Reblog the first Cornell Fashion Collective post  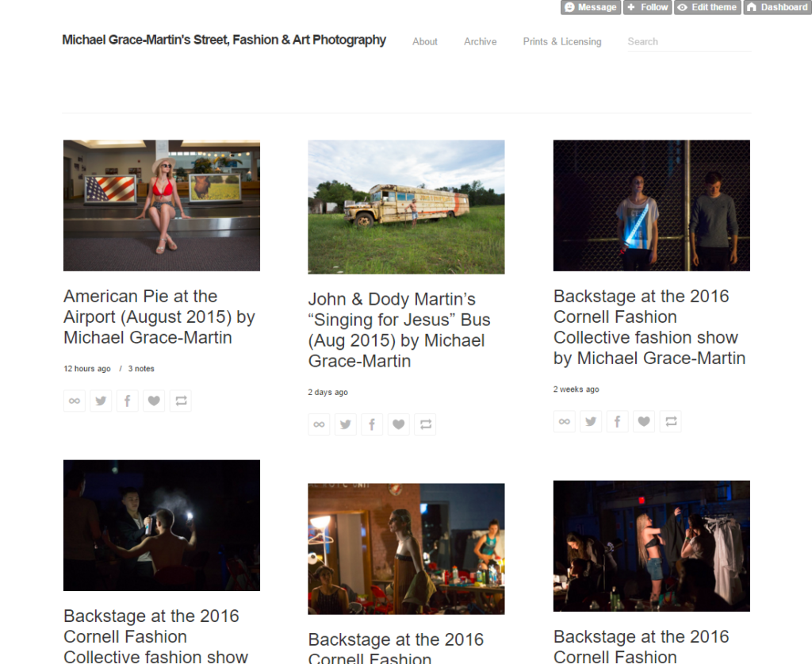pyautogui.click(x=671, y=422)
